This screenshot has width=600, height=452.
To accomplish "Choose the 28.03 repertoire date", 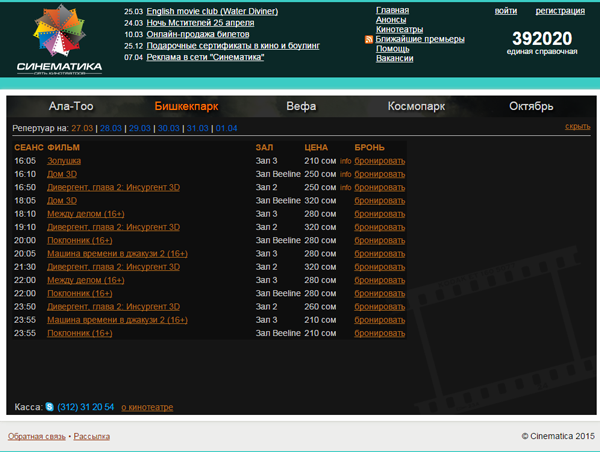I will point(111,128).
